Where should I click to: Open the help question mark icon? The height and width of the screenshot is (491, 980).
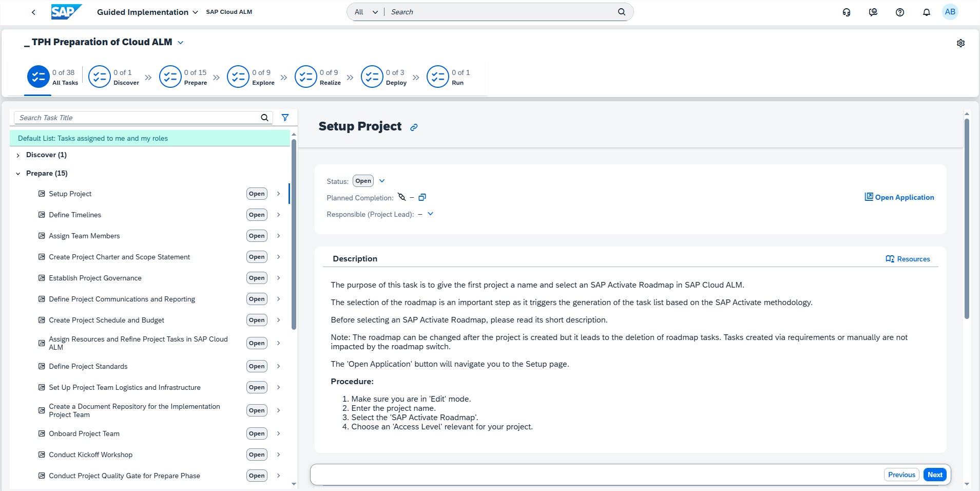[899, 12]
